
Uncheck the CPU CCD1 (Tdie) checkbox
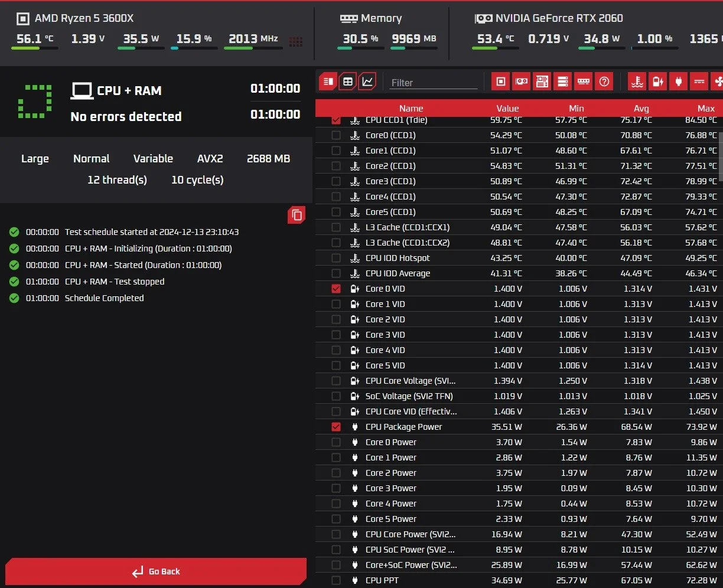pyautogui.click(x=336, y=120)
